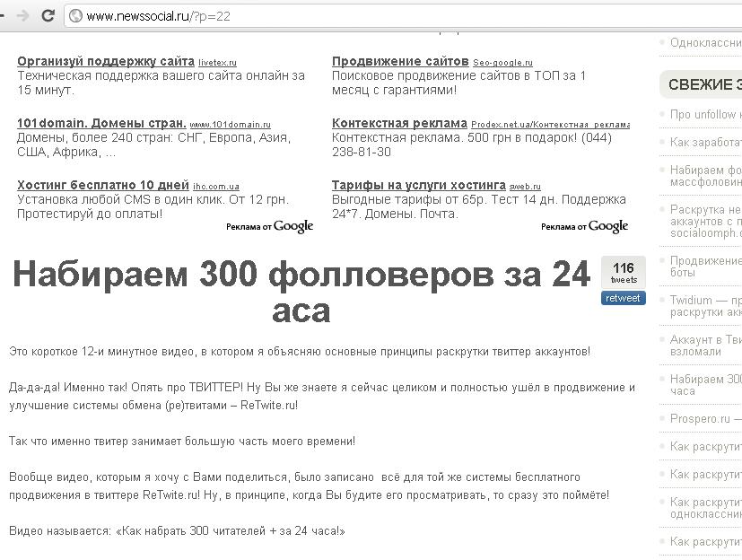Open sidebar link Раскрутка не... socialoomph
The width and height of the screenshot is (742, 560).
(705, 221)
